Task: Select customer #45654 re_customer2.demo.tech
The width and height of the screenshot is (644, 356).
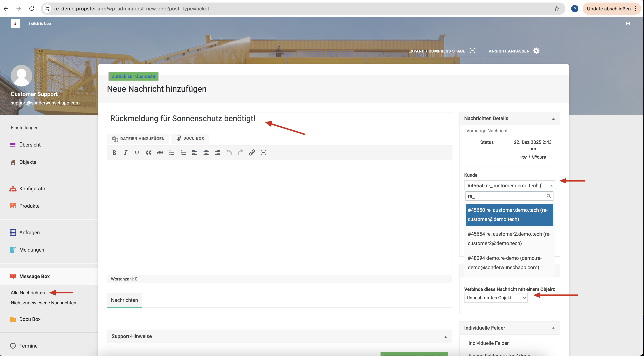Action: (x=509, y=238)
